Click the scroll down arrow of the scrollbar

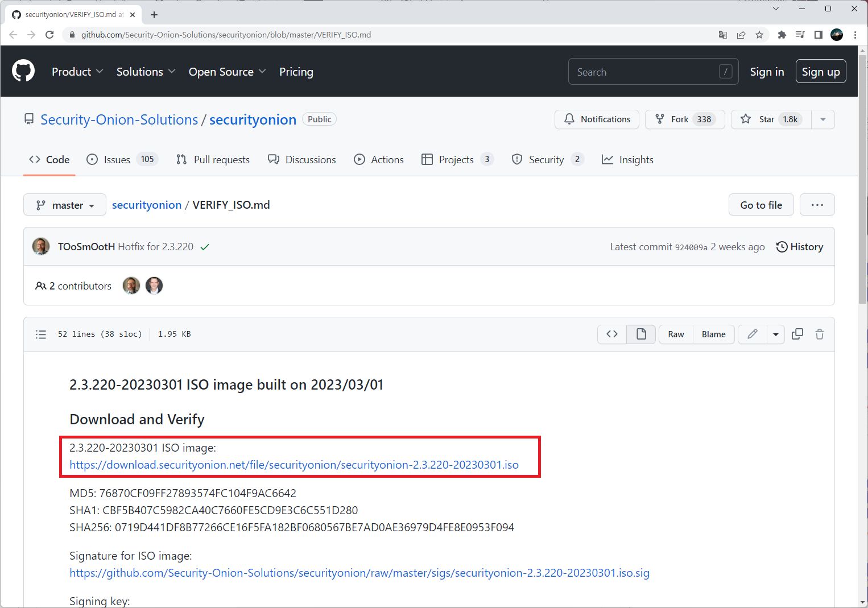click(x=863, y=603)
